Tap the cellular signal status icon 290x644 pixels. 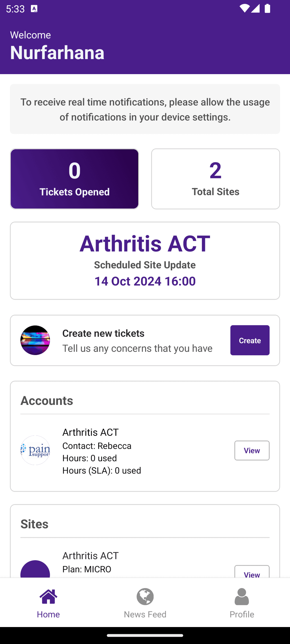pyautogui.click(x=255, y=8)
